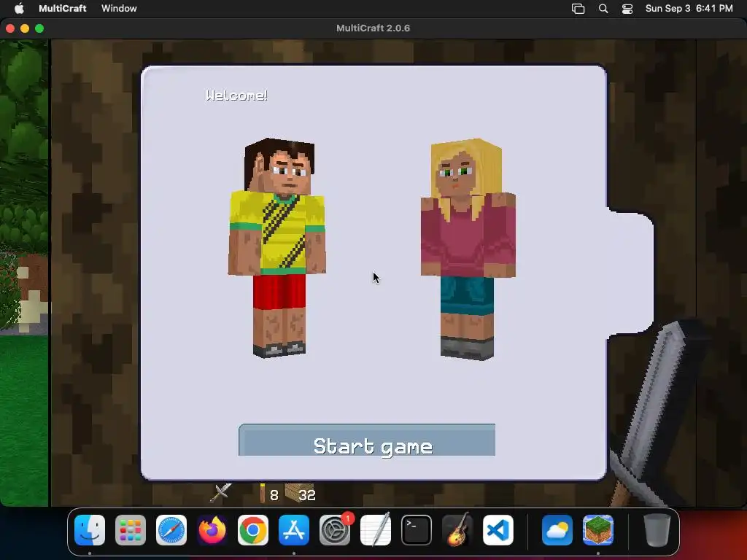Click the green full screen window button
The width and height of the screenshot is (747, 560).
click(39, 28)
